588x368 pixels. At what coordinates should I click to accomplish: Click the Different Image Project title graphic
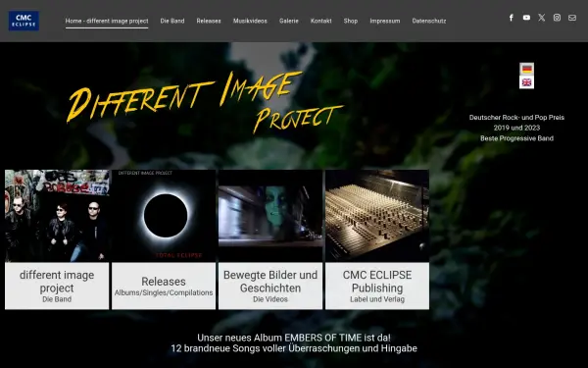[205, 102]
